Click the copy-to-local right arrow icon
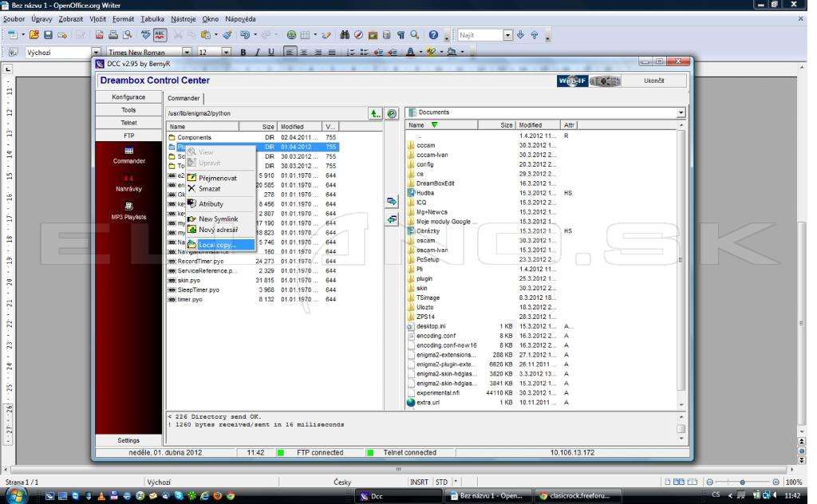The image size is (817, 504). [x=392, y=202]
